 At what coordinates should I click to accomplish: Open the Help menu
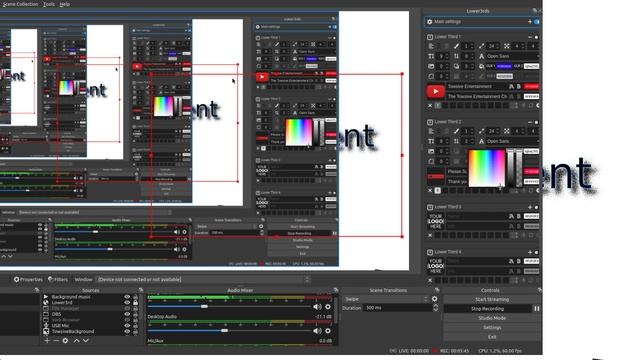pyautogui.click(x=64, y=4)
